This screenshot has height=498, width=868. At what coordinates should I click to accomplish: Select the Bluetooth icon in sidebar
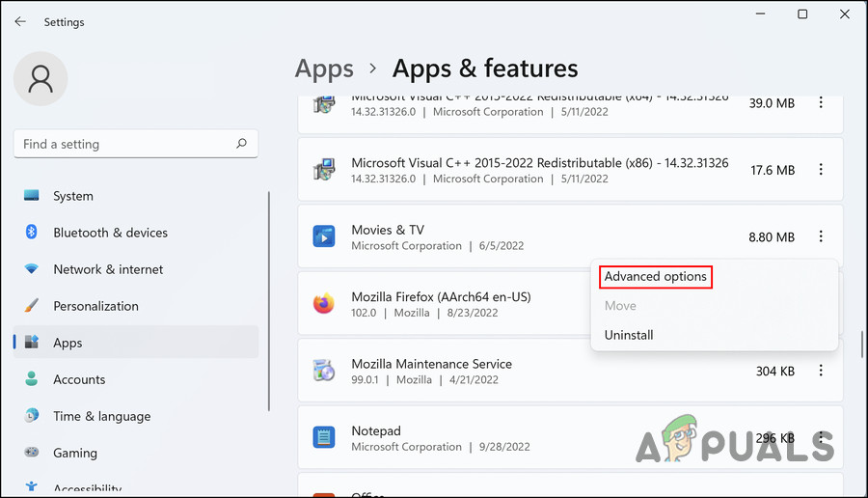[32, 232]
